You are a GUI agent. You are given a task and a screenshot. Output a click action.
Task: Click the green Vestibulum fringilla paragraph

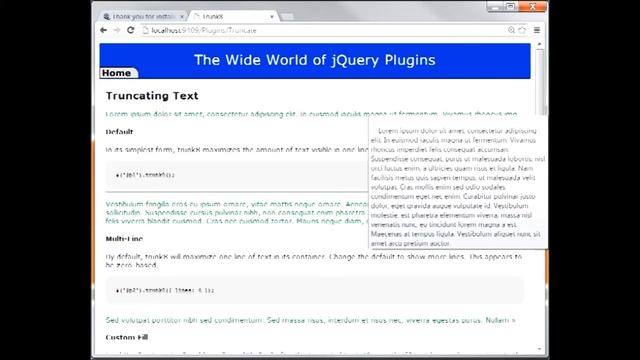[237, 212]
